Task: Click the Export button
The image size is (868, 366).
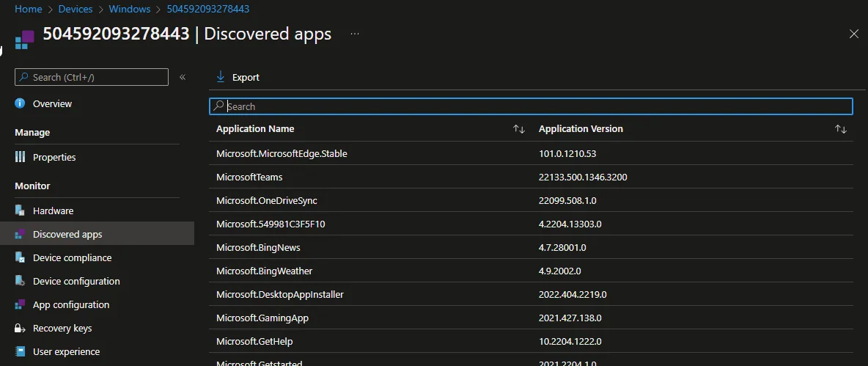Action: click(x=238, y=77)
